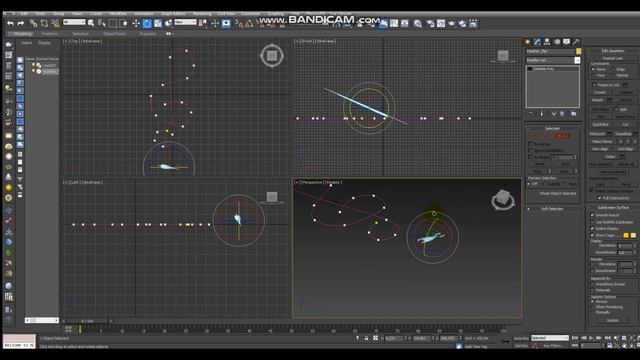The image size is (640, 360).
Task: Switch to the Object Paint ribbon tab
Action: (114, 34)
